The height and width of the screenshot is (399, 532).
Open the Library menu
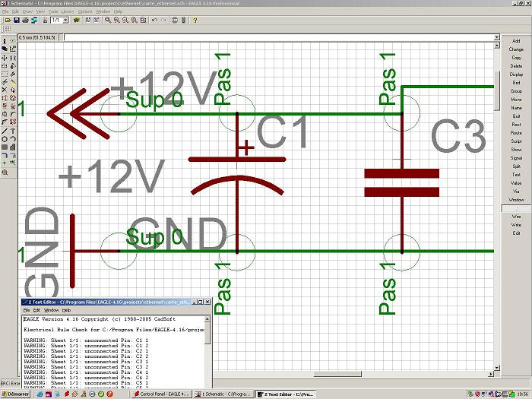tap(66, 11)
